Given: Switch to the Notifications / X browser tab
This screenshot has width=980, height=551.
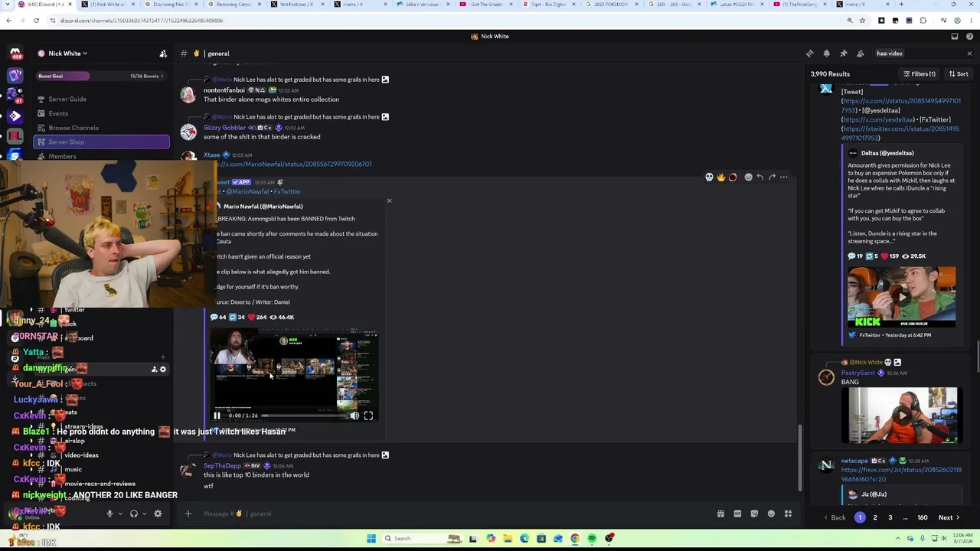Looking at the screenshot, I should (296, 5).
